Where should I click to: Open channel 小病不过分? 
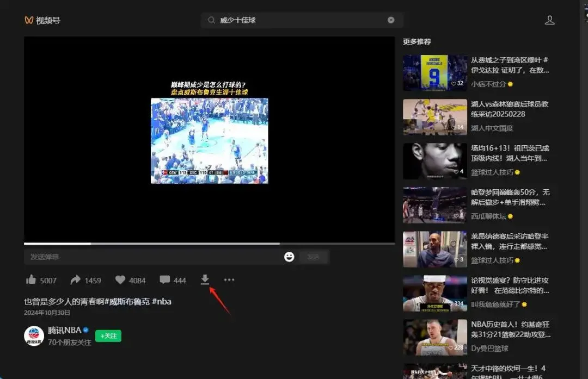[488, 84]
